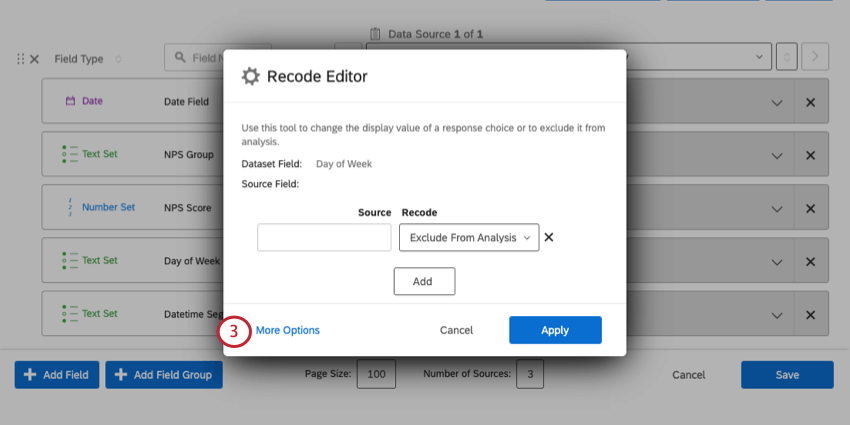Screen dimensions: 850x425
Task: Delete the Day of Week field row
Action: click(810, 262)
